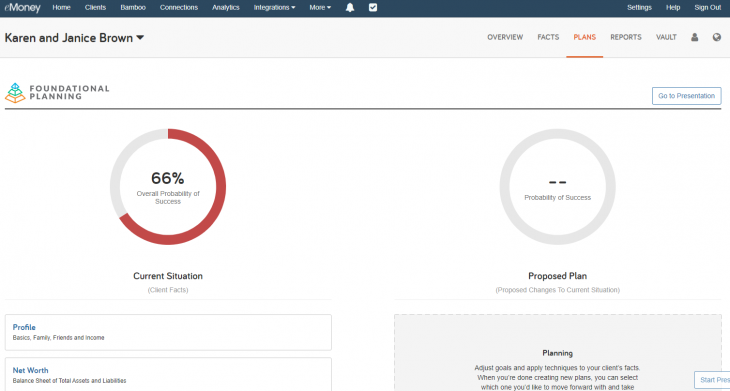Viewport: 730px width, 391px height.
Task: Click the Start Presentation button
Action: tap(712, 380)
